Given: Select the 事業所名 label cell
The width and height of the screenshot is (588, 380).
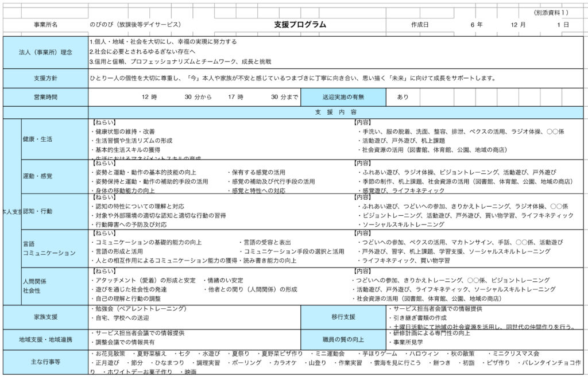Looking at the screenshot, I should coord(45,25).
